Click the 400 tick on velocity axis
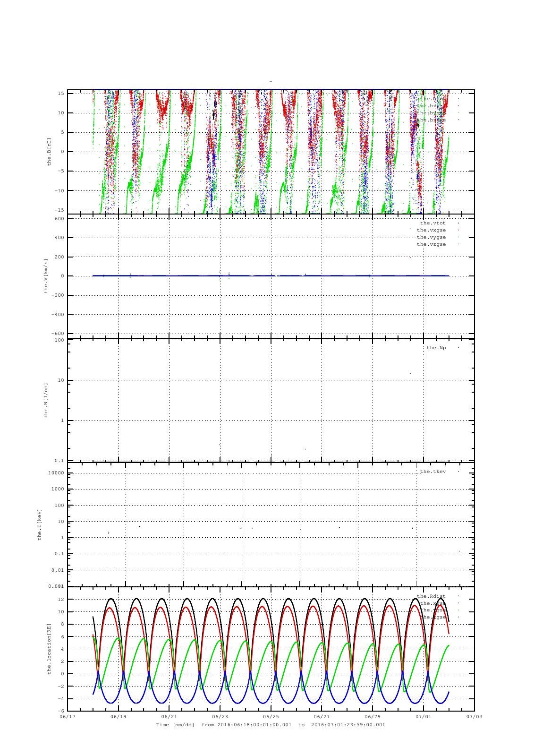The image size is (534, 756). pos(59,238)
